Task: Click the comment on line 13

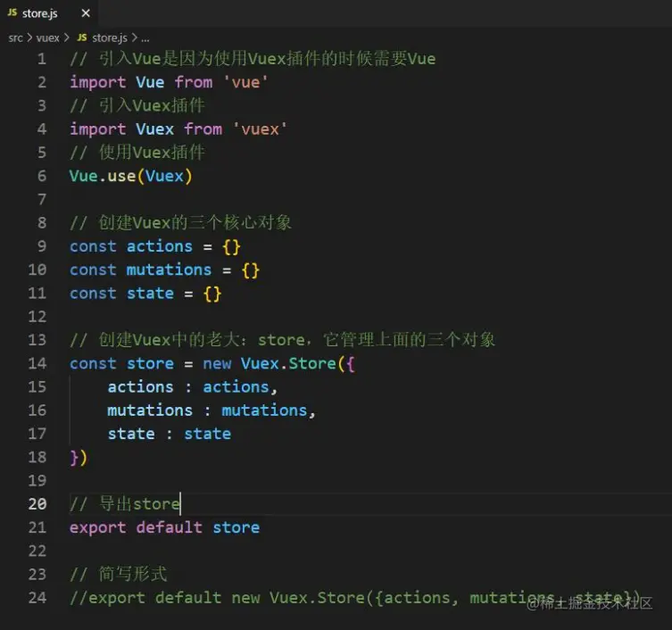Action: coord(282,340)
